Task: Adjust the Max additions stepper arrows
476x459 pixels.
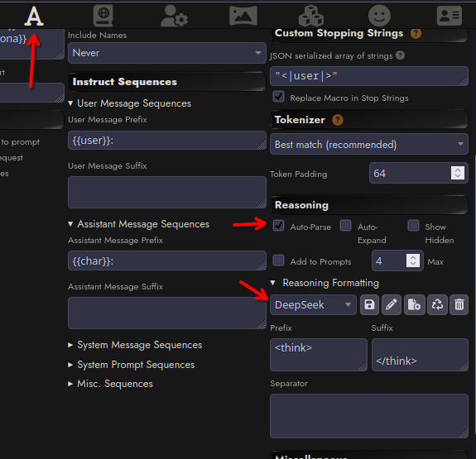Action: [413, 261]
